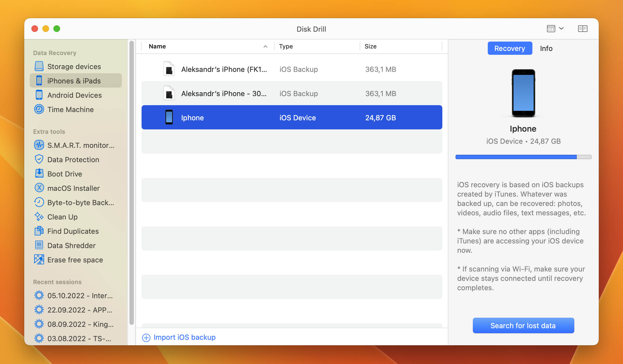Click the plus icon for Import iOS backup

(x=146, y=338)
